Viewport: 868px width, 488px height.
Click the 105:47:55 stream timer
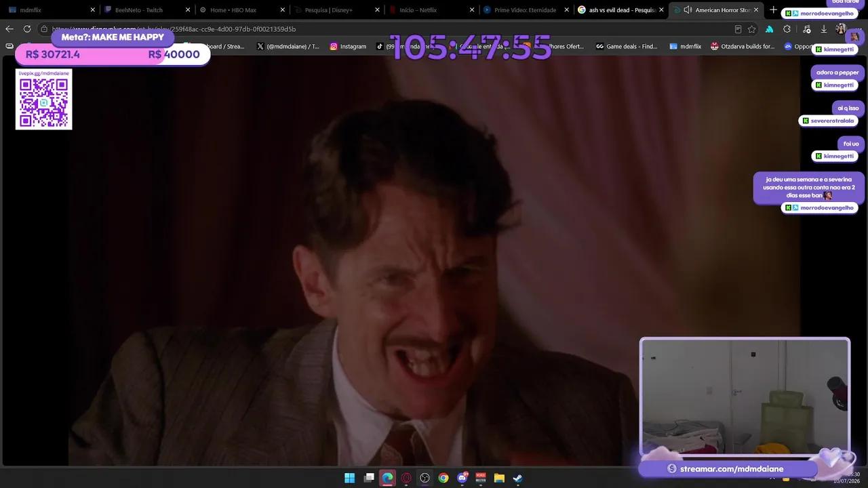click(x=471, y=47)
